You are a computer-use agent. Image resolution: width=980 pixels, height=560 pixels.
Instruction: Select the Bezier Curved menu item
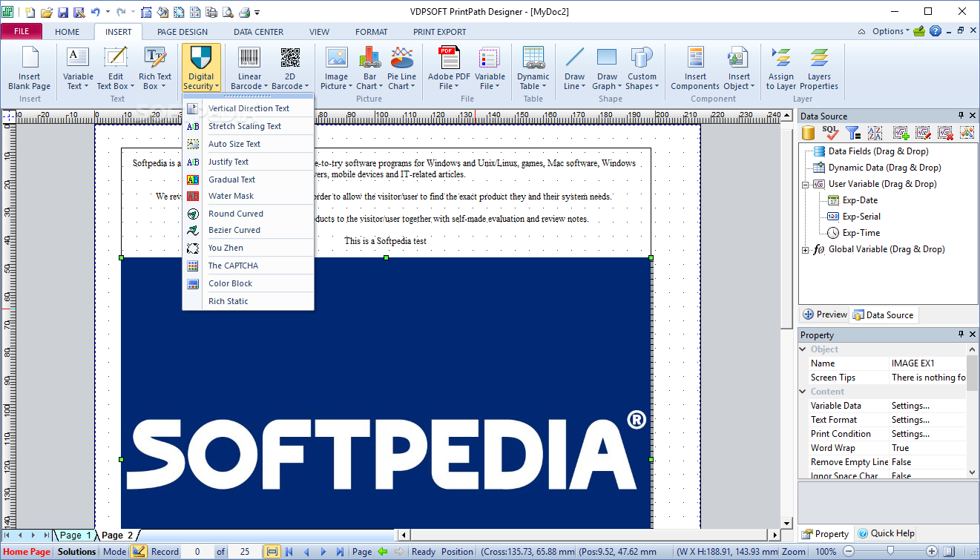[x=248, y=230]
